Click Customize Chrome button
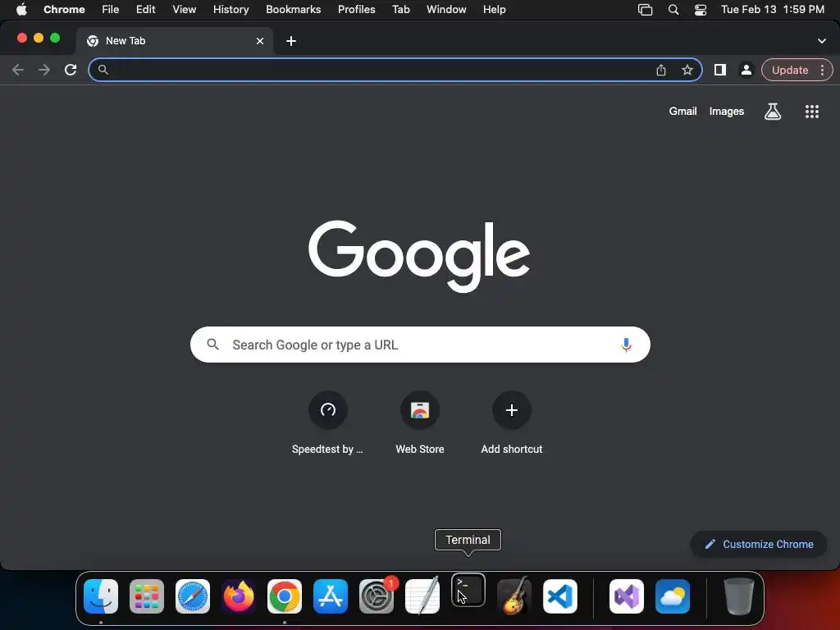 pyautogui.click(x=759, y=545)
